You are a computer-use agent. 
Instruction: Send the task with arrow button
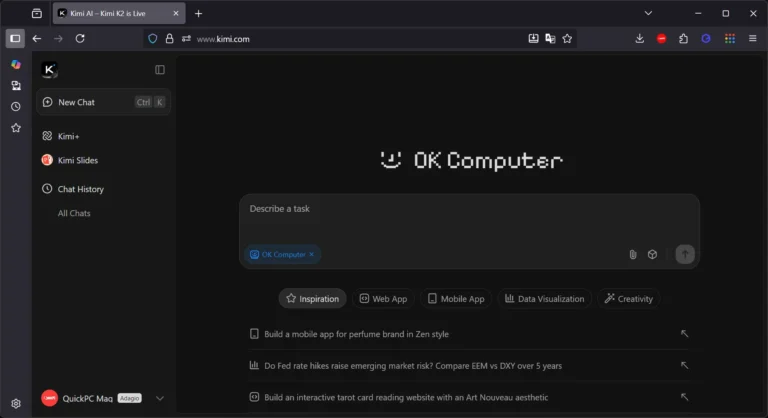[x=685, y=254]
